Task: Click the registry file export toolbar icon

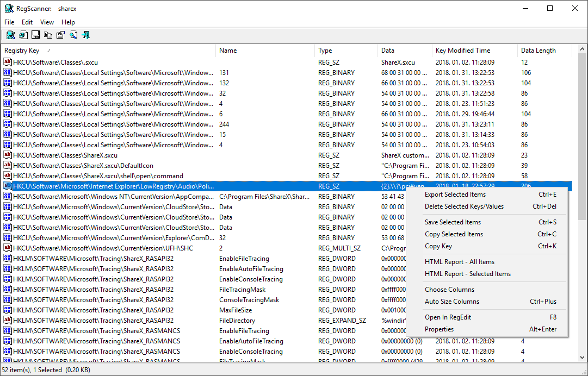Action: [23, 35]
